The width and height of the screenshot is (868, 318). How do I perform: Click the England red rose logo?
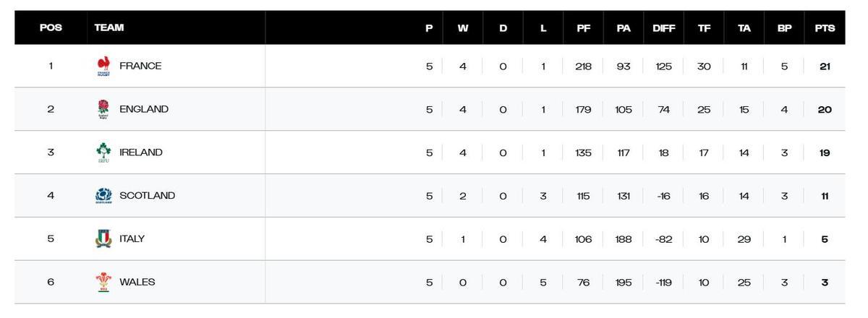[x=103, y=109]
